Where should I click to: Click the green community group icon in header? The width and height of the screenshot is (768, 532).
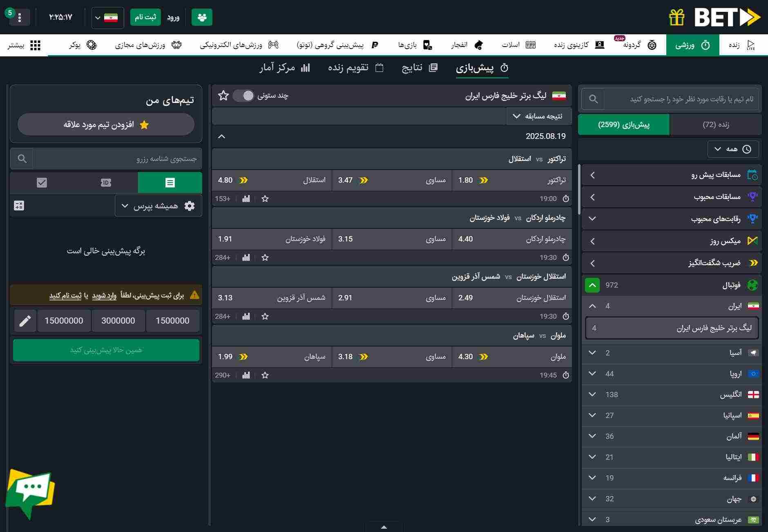202,18
